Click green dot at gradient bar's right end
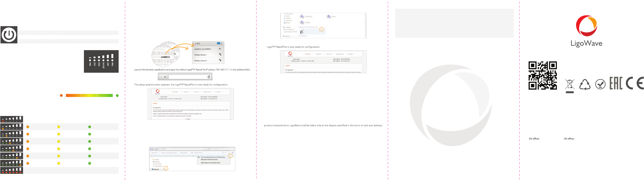Viewport: 644px width, 180px height. (x=117, y=96)
